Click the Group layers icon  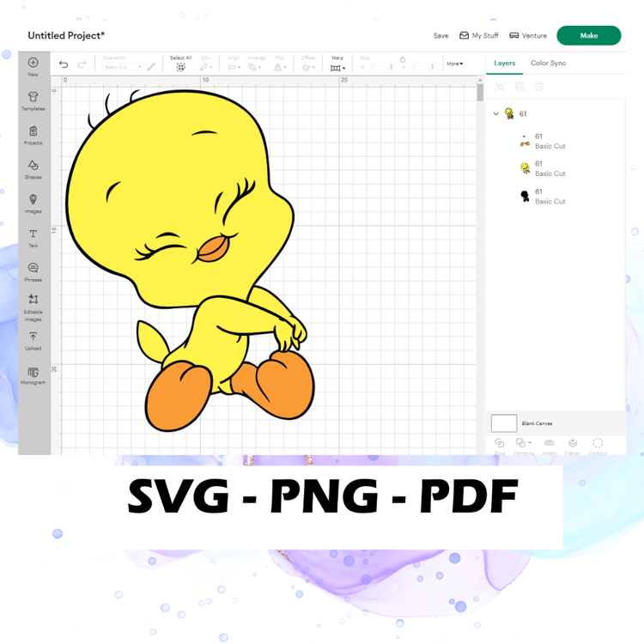point(500,87)
